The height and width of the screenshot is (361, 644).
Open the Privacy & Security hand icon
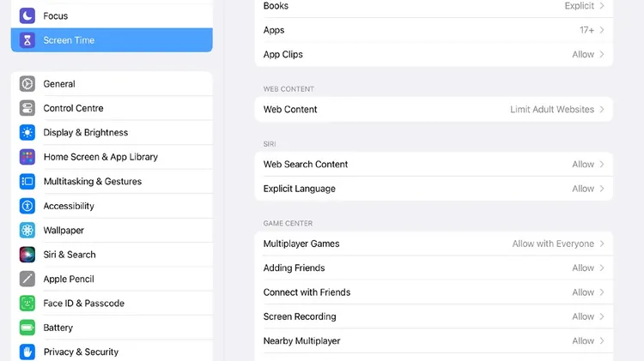(x=27, y=352)
